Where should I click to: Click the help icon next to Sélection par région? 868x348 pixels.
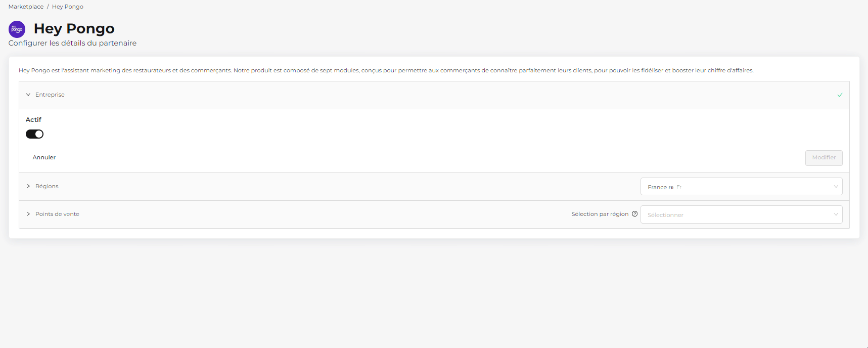[x=635, y=214]
